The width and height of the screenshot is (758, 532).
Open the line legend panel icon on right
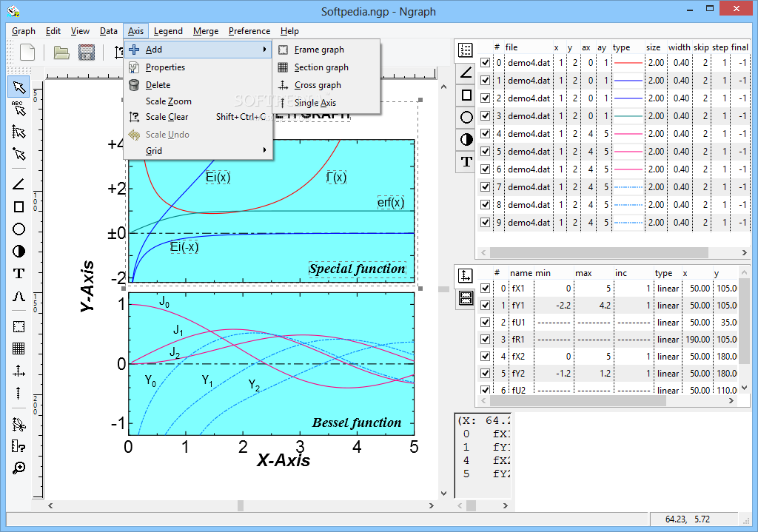click(x=466, y=73)
